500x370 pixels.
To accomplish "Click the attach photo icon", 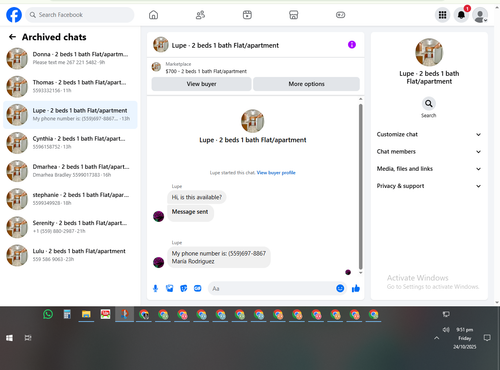I will [x=170, y=288].
